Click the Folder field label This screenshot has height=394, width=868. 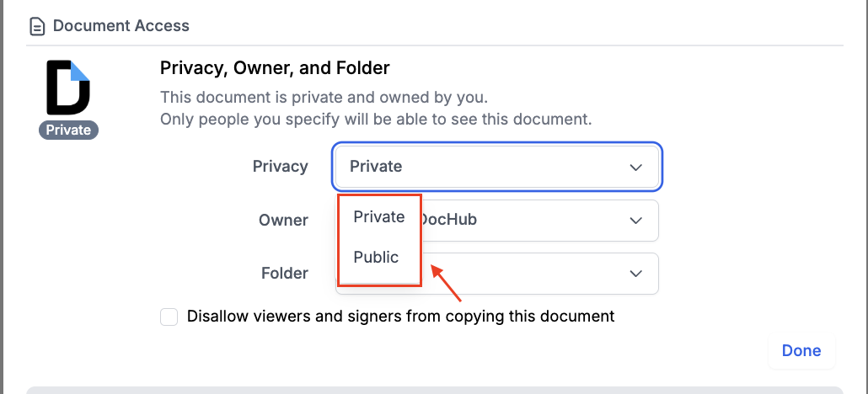pyautogui.click(x=285, y=274)
